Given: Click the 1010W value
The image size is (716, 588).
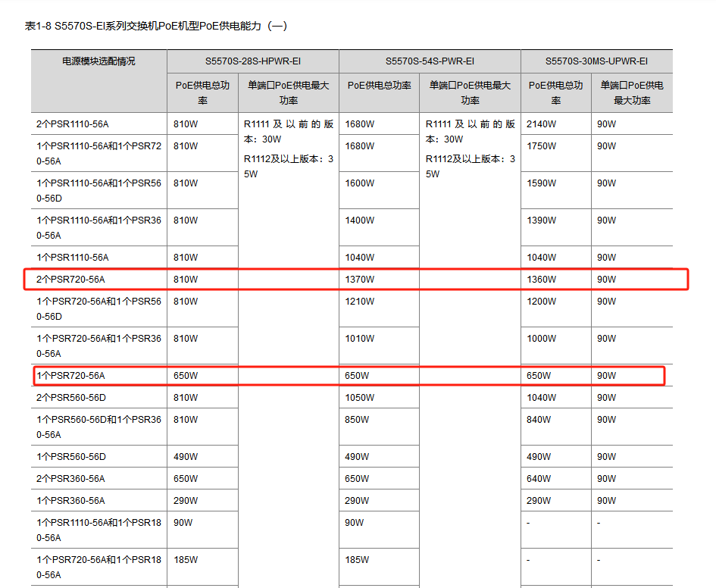Looking at the screenshot, I should click(359, 338).
